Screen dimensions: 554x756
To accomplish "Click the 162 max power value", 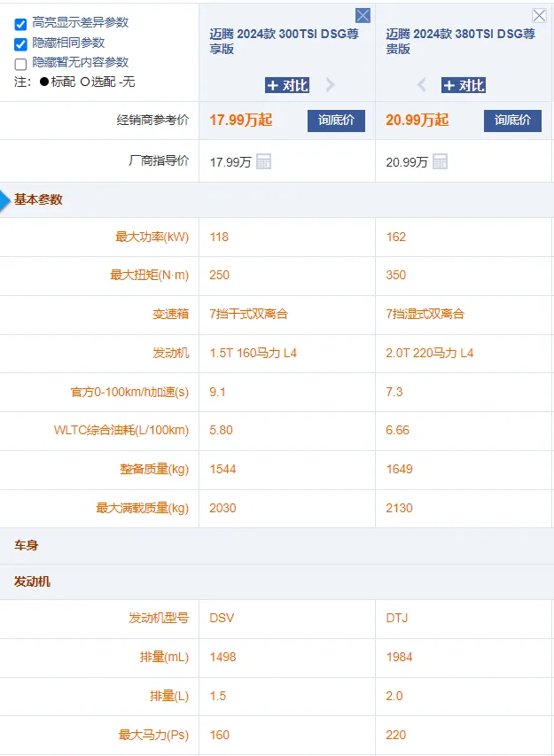I will click(396, 237).
